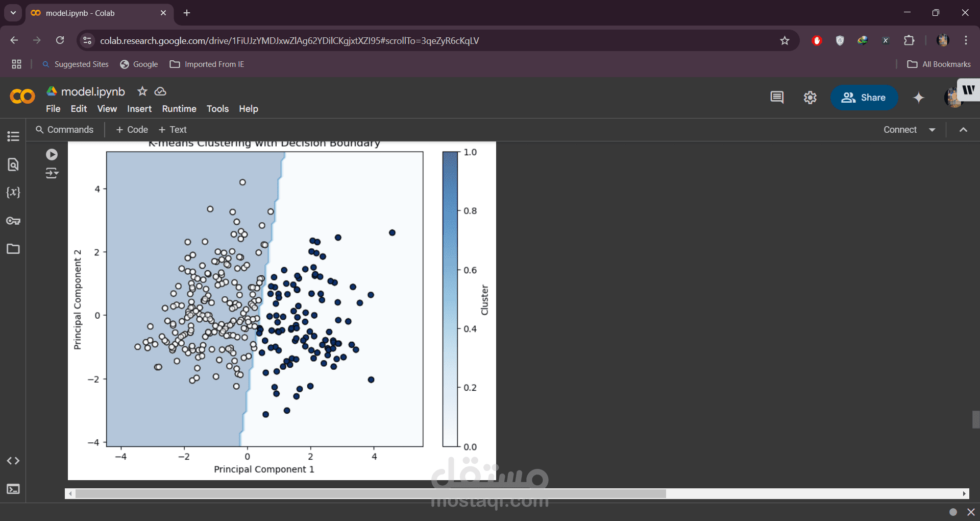This screenshot has height=521, width=980.
Task: Add a new Code cell
Action: click(x=132, y=130)
